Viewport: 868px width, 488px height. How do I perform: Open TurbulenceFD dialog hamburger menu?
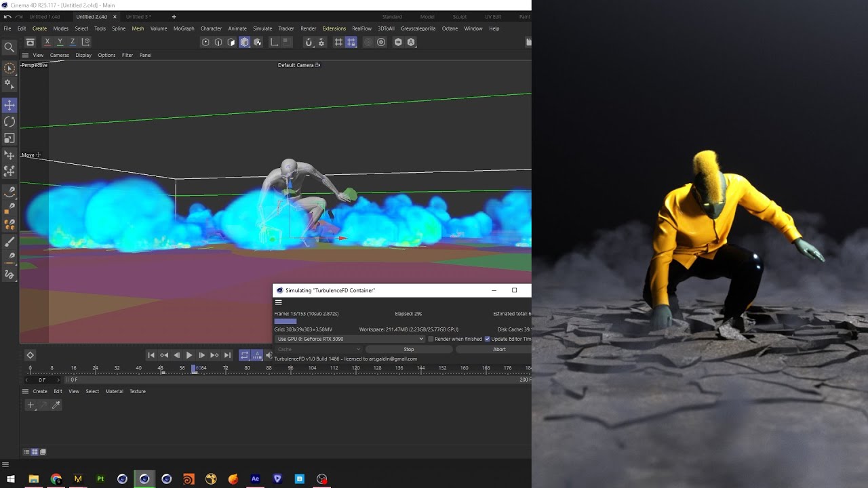point(278,302)
